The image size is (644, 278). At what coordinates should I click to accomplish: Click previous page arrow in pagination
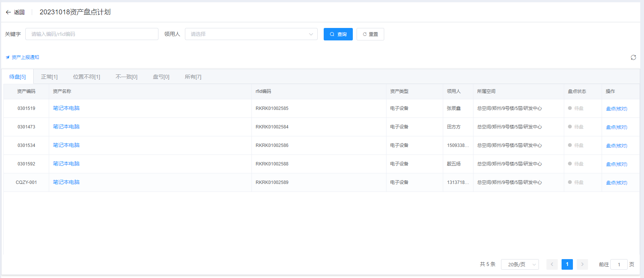tap(552, 264)
